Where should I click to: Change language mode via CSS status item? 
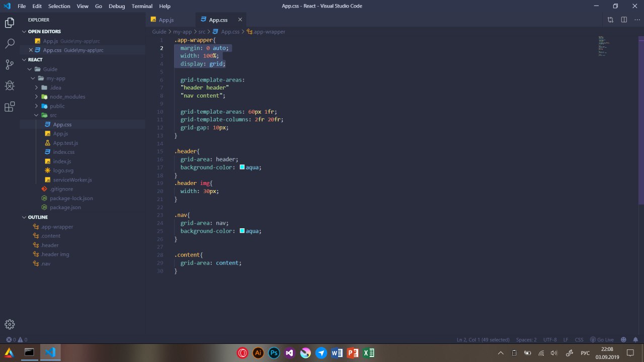(579, 339)
